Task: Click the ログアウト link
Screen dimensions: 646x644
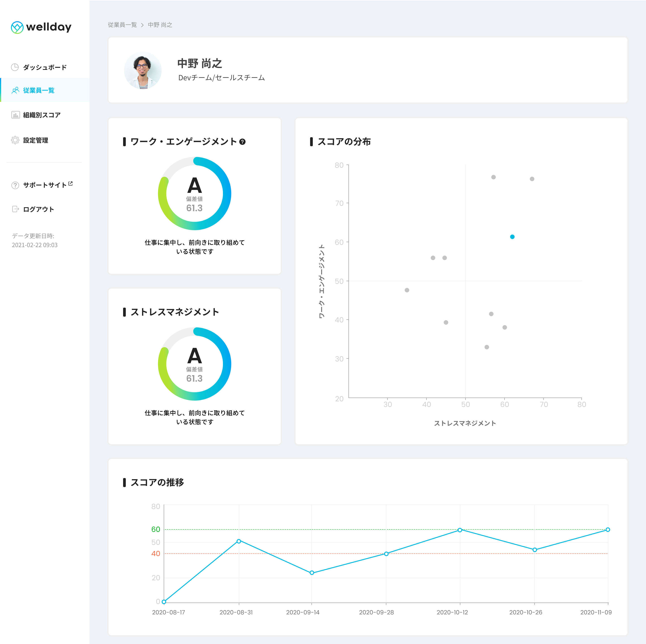Action: tap(38, 209)
